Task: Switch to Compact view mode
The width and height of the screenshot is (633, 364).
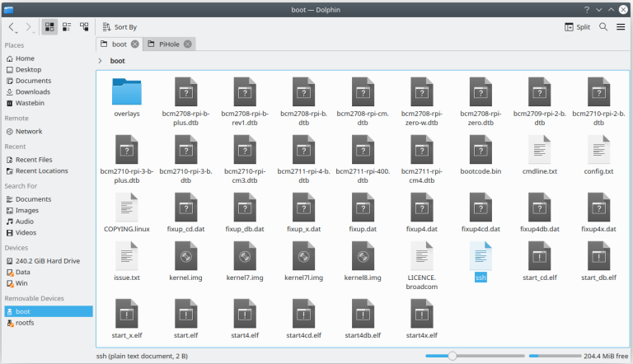Action: pos(67,27)
